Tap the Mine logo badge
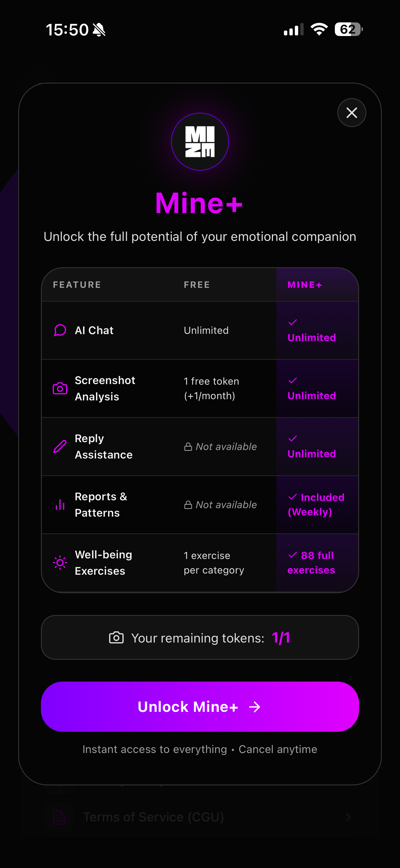The width and height of the screenshot is (400, 868). (200, 142)
